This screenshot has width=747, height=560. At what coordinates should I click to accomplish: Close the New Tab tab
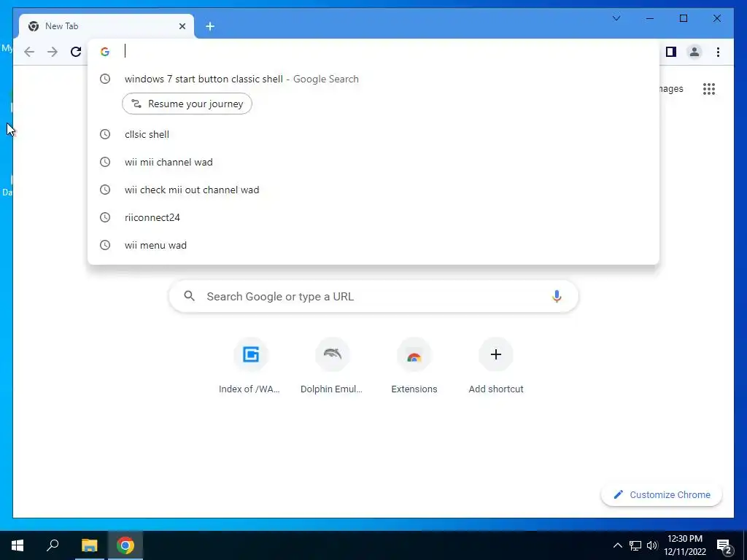tap(182, 26)
